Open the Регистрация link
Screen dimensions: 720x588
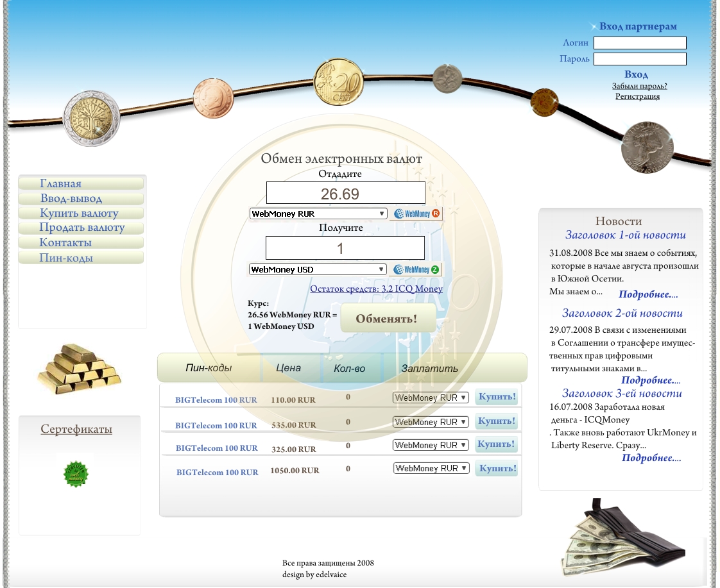click(x=637, y=96)
